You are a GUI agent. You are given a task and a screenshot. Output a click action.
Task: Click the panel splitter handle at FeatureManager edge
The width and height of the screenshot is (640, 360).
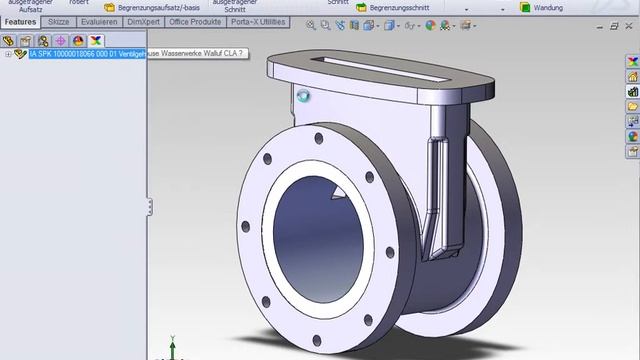150,207
